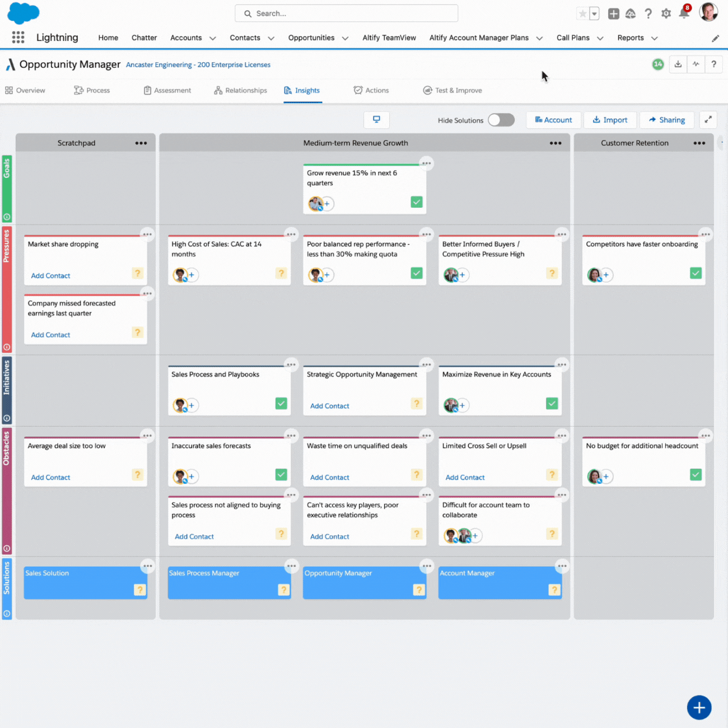Toggle the check on Inaccurate sales forecasts card

[281, 475]
